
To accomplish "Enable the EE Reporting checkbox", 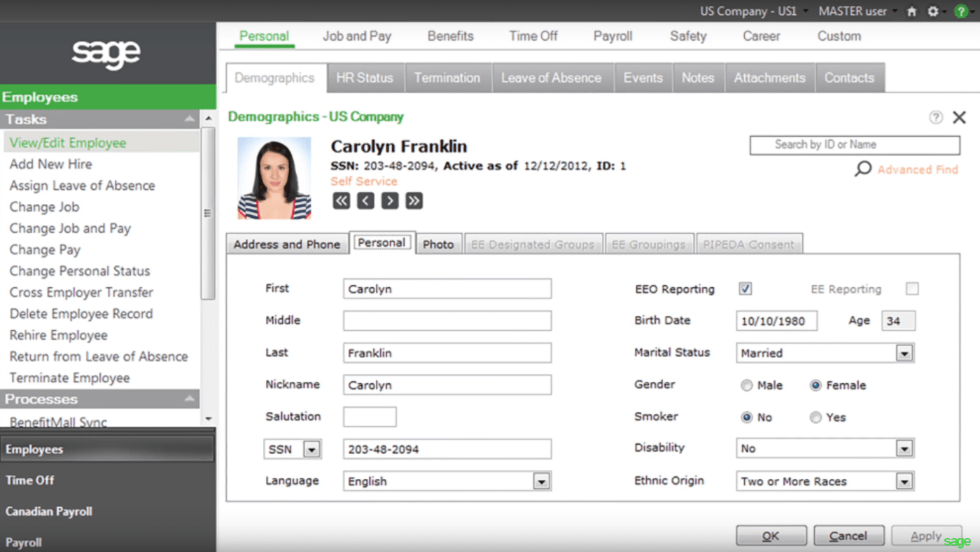I will point(912,289).
